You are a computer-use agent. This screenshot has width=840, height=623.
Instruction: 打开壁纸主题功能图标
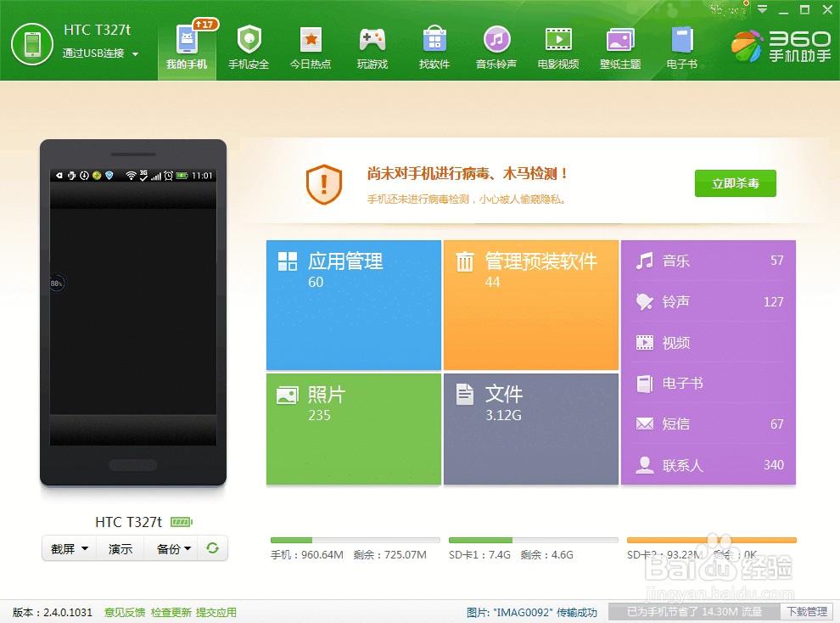pyautogui.click(x=619, y=44)
